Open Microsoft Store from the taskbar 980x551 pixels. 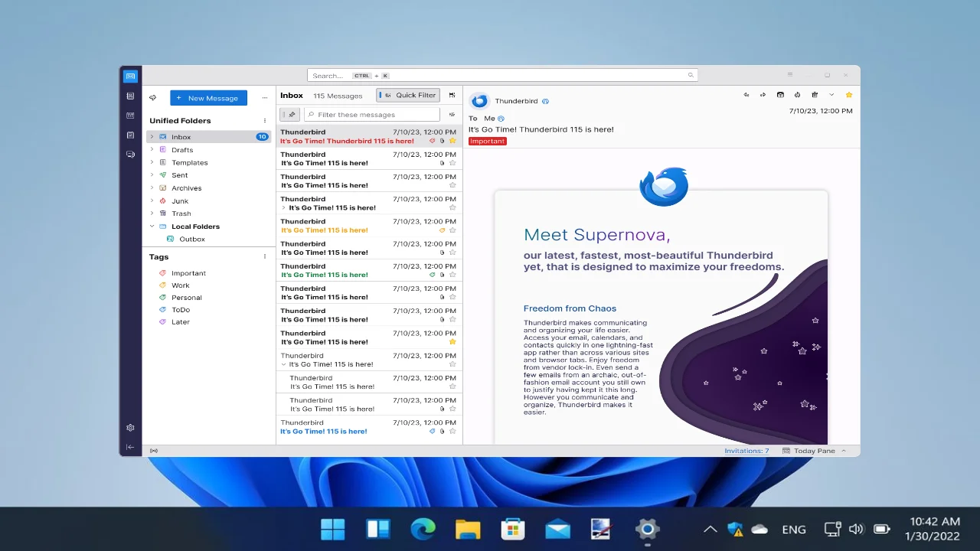point(513,529)
